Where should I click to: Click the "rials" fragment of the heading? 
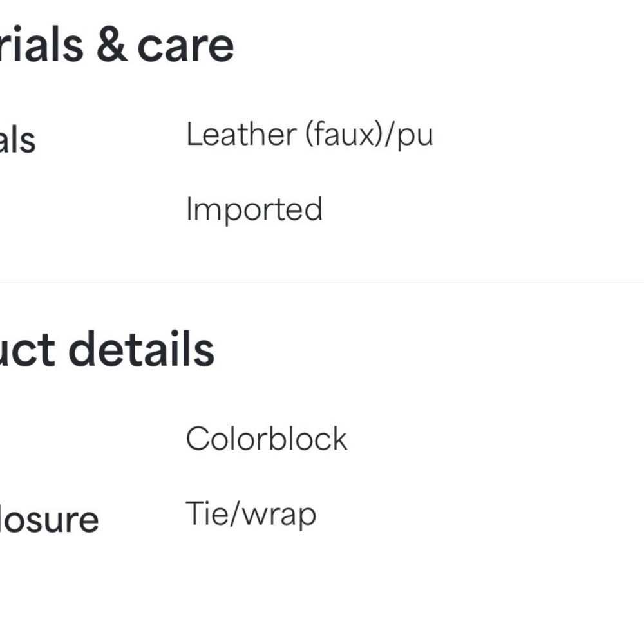coord(42,44)
